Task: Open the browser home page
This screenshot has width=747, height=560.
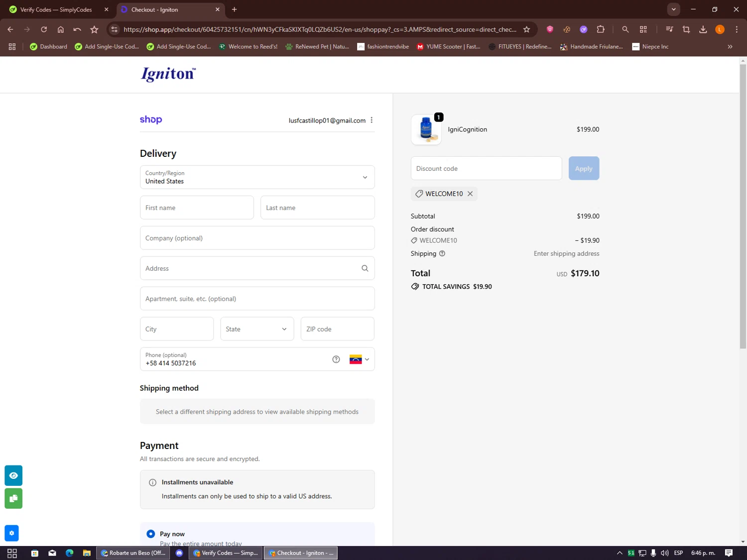Action: click(61, 29)
